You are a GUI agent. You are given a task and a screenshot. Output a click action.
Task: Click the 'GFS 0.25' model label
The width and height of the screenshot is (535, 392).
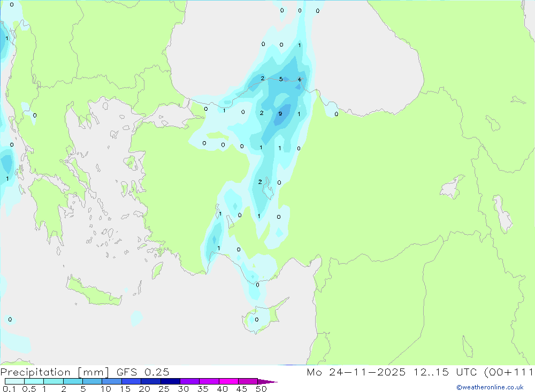pos(143,372)
